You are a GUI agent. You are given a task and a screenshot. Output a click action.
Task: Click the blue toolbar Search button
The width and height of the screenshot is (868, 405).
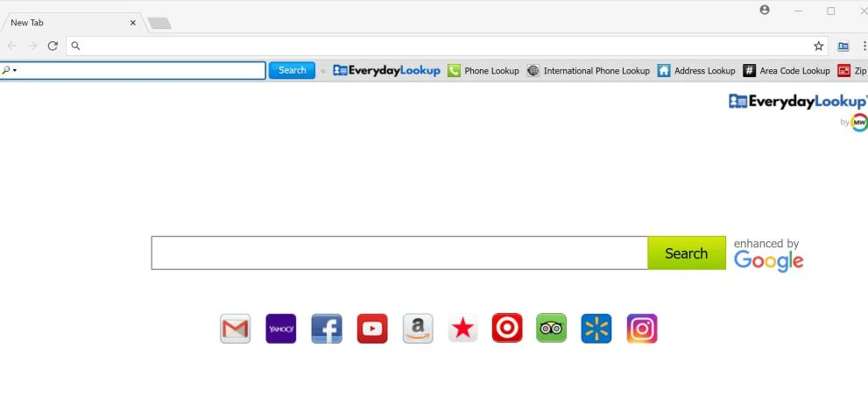pyautogui.click(x=292, y=70)
